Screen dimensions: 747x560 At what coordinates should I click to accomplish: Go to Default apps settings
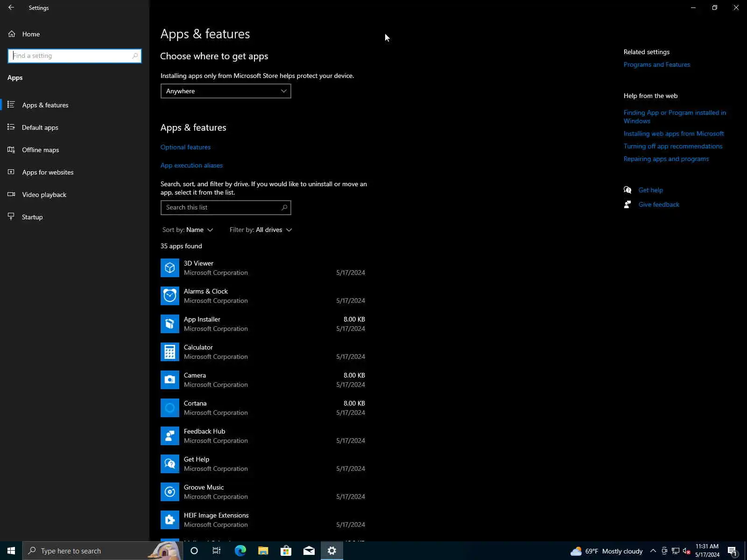click(x=75, y=127)
